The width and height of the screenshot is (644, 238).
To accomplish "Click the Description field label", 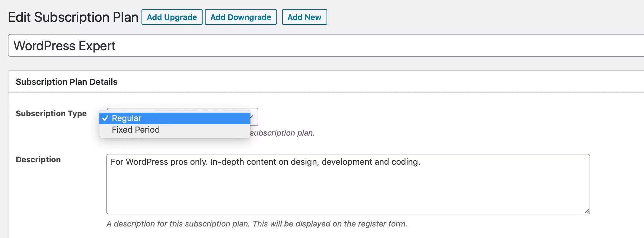I will tap(38, 160).
